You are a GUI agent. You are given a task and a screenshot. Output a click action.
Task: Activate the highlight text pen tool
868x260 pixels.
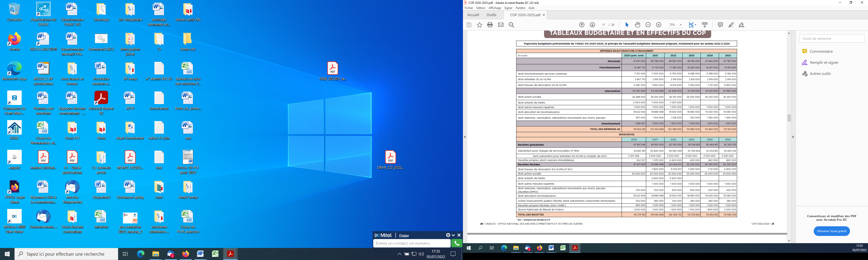[x=731, y=25]
